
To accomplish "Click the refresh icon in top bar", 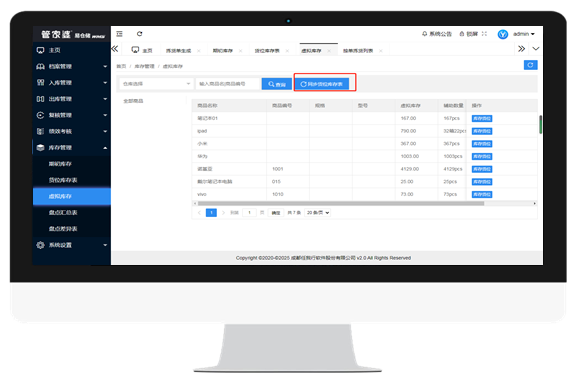I will (140, 34).
